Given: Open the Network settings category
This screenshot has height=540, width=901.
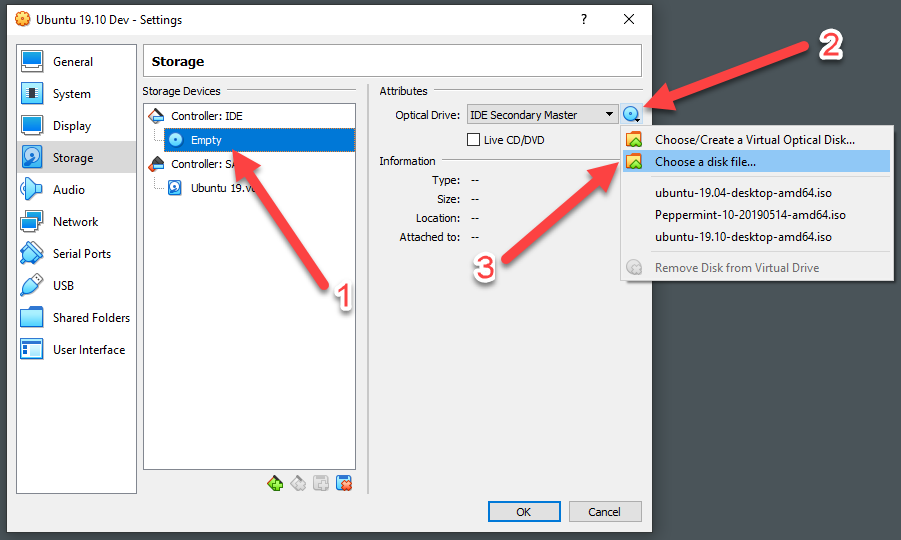Looking at the screenshot, I should point(76,222).
